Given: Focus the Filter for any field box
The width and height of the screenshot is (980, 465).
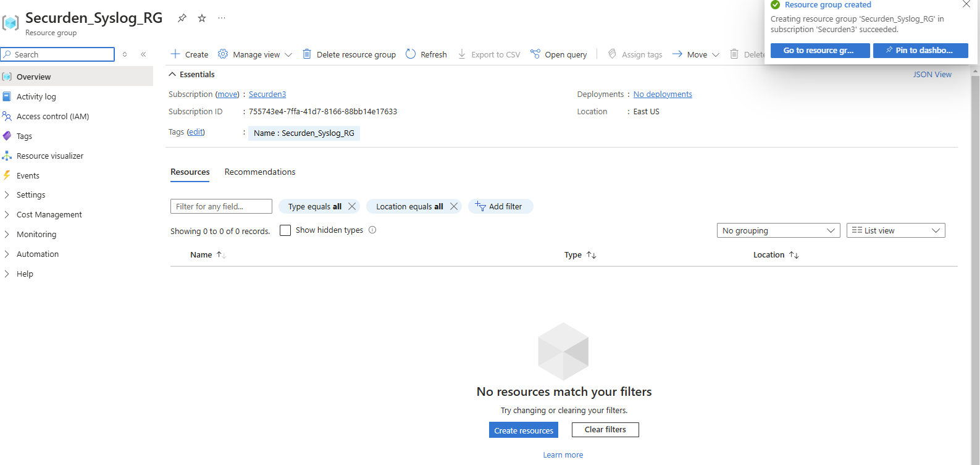Looking at the screenshot, I should coord(221,206).
